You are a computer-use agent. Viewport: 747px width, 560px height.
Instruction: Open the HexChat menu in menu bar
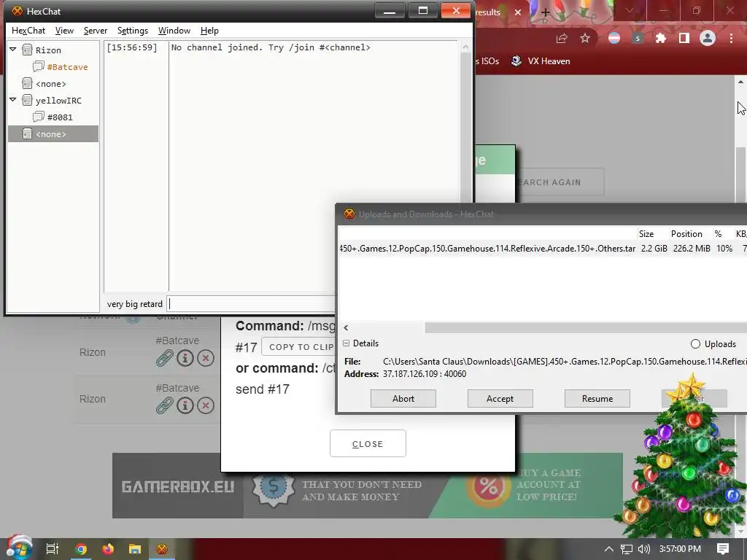pyautogui.click(x=28, y=31)
